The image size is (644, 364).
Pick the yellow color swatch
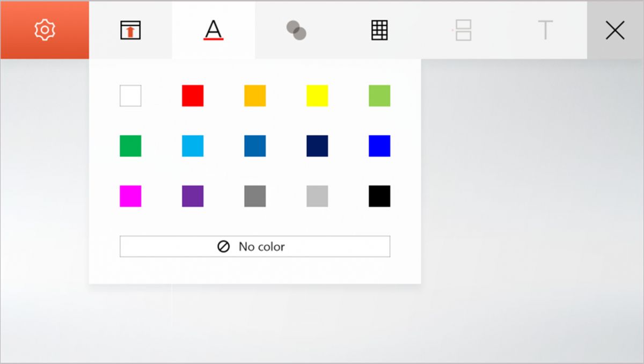point(317,96)
